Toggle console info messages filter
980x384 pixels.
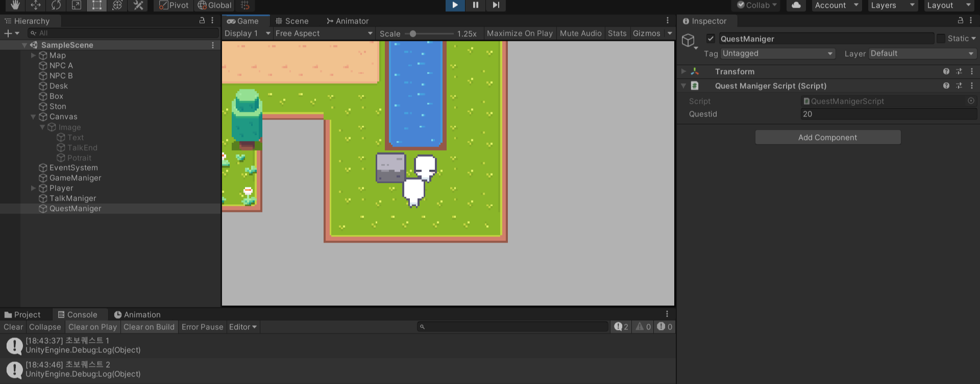(621, 327)
